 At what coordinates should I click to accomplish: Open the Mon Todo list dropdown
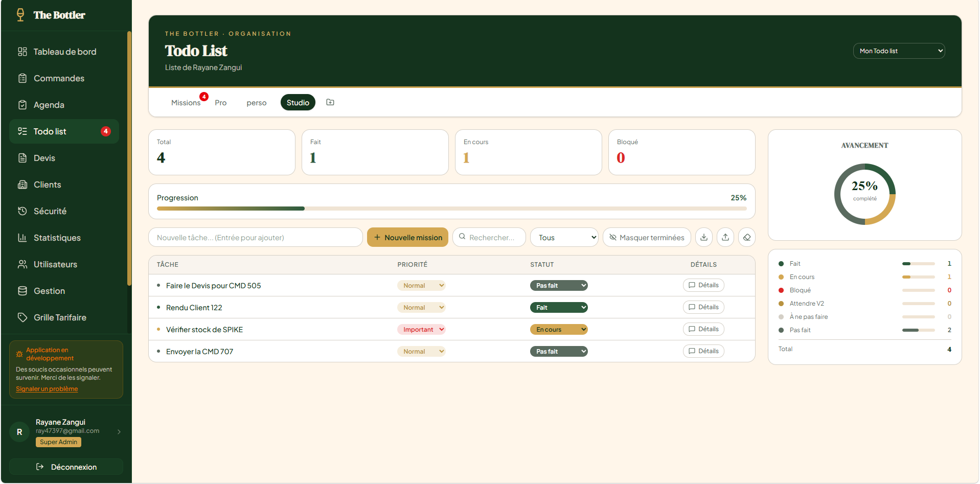(x=899, y=51)
